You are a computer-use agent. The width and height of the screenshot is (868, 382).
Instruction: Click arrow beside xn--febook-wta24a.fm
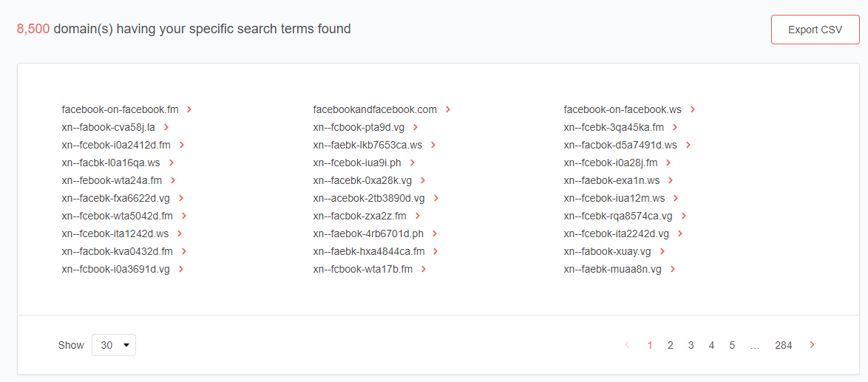tap(173, 180)
